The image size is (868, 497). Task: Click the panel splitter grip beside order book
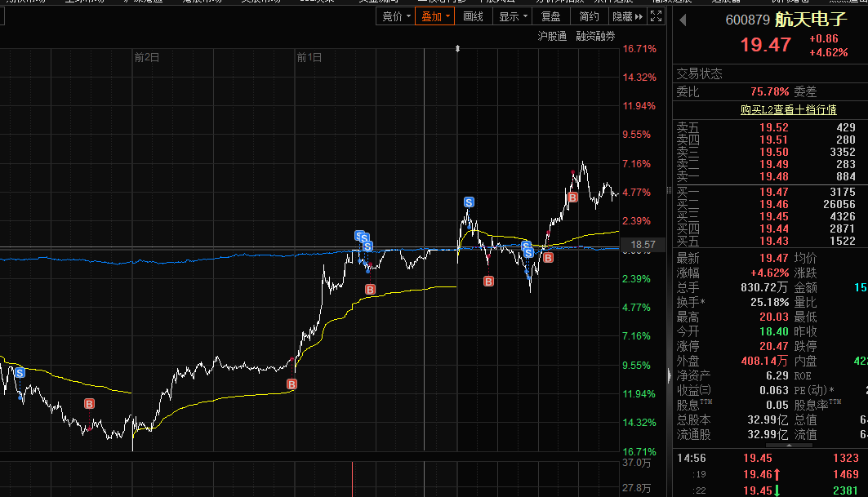[669, 190]
